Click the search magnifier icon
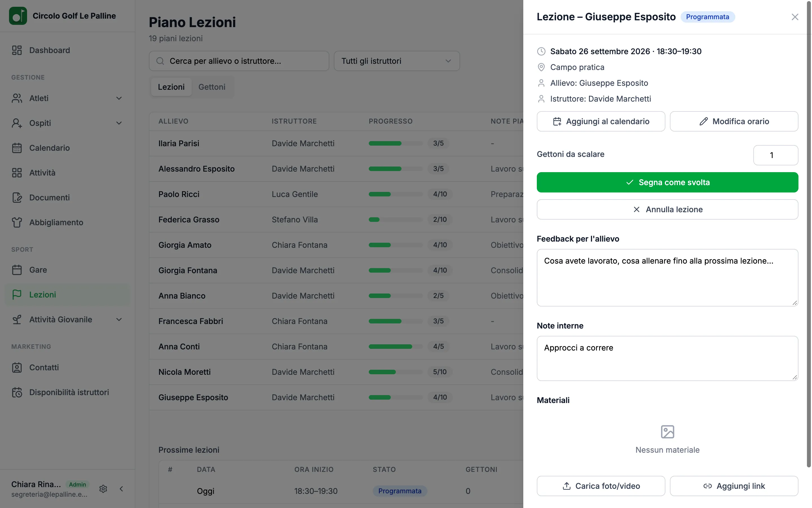812x508 pixels. [x=160, y=61]
